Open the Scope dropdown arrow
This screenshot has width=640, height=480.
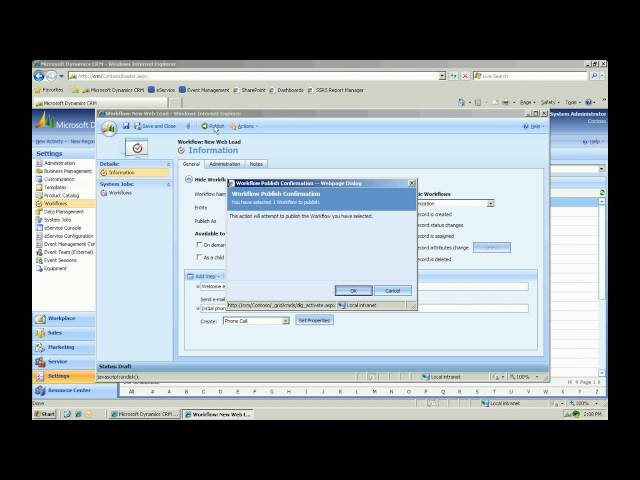(x=491, y=203)
